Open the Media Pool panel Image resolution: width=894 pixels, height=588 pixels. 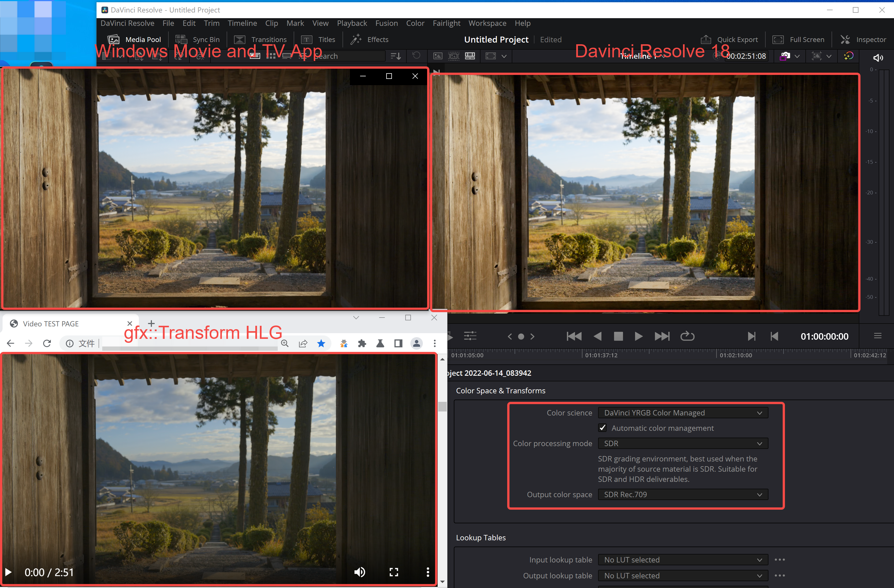tap(134, 39)
